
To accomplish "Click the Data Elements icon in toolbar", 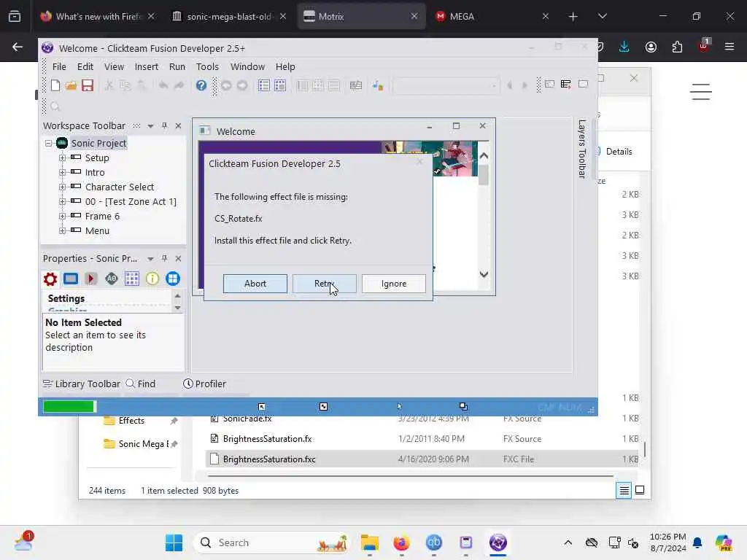I will pyautogui.click(x=356, y=85).
